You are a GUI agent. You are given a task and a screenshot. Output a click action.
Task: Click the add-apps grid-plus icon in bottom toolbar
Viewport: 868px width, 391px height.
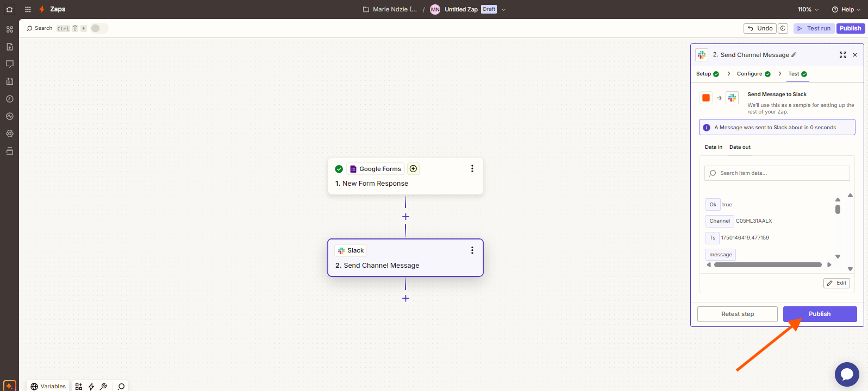(79, 387)
